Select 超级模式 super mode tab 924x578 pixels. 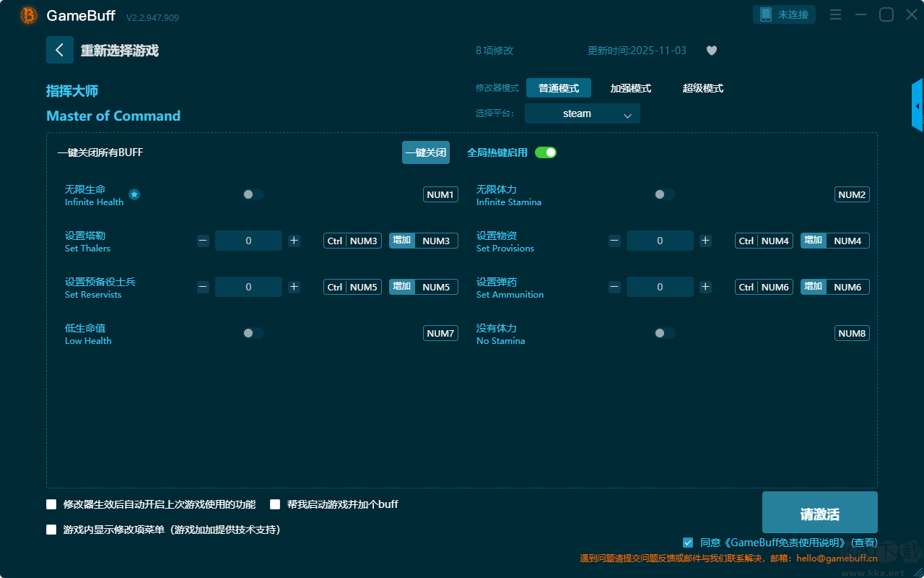pos(703,88)
